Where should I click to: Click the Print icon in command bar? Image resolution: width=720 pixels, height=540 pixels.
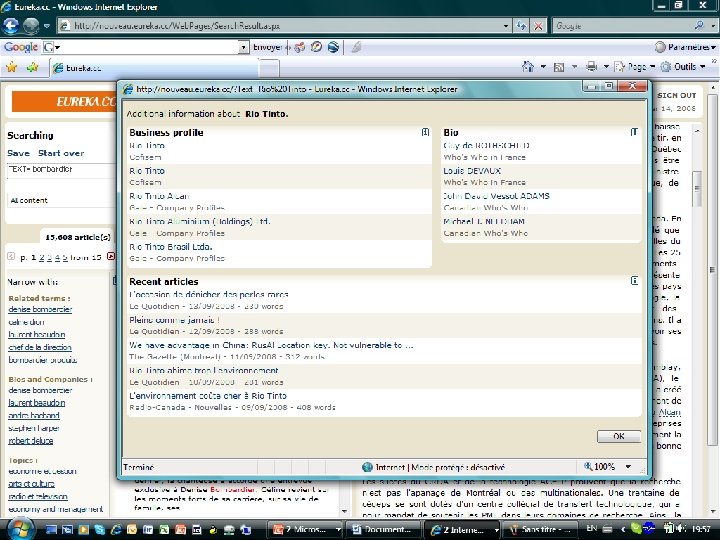(591, 67)
